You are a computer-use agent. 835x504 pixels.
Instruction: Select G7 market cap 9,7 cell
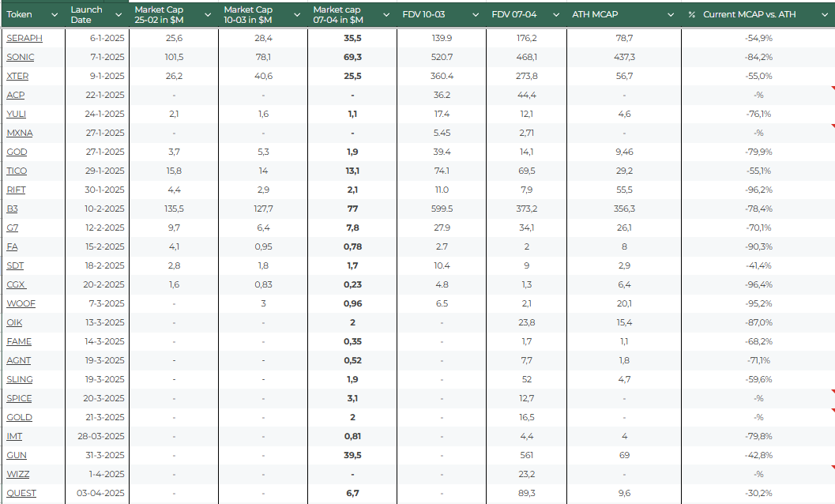click(174, 228)
